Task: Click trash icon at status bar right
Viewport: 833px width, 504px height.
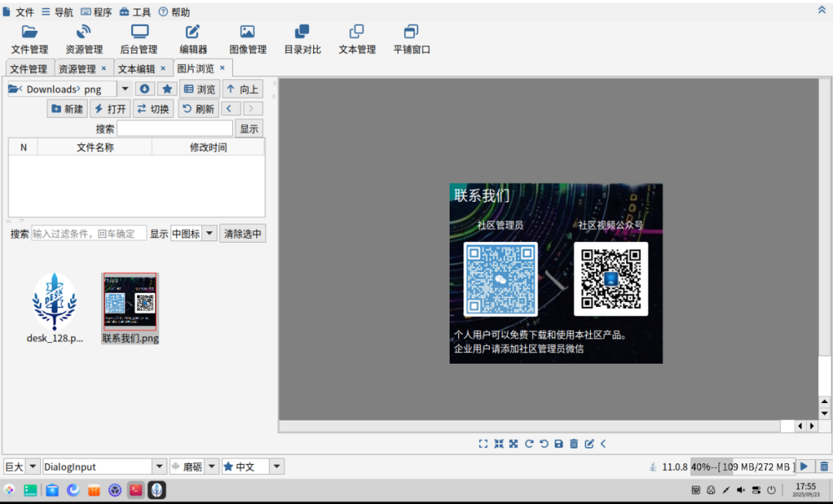Action: click(824, 466)
